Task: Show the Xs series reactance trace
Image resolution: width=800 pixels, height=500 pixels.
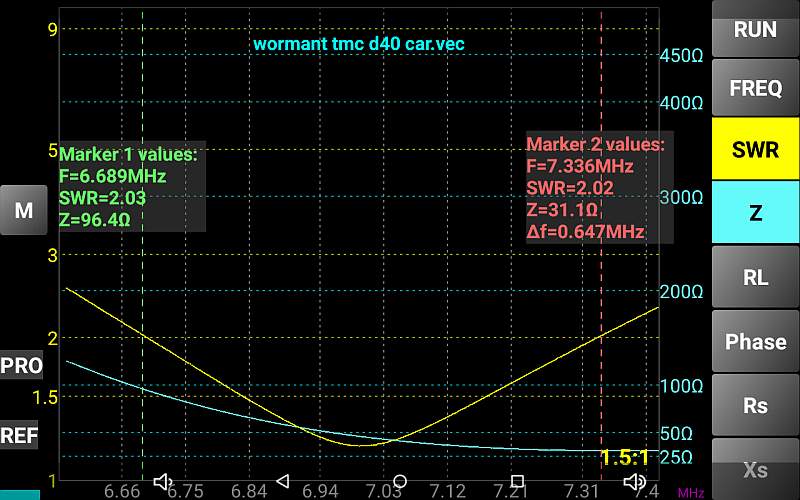Action: [x=755, y=468]
